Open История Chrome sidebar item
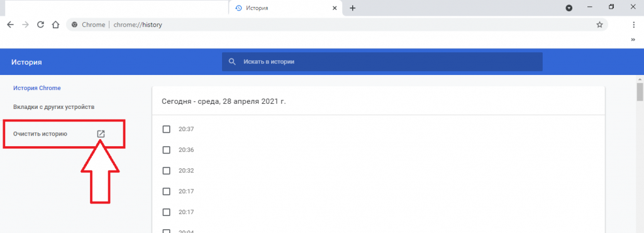 (37, 88)
